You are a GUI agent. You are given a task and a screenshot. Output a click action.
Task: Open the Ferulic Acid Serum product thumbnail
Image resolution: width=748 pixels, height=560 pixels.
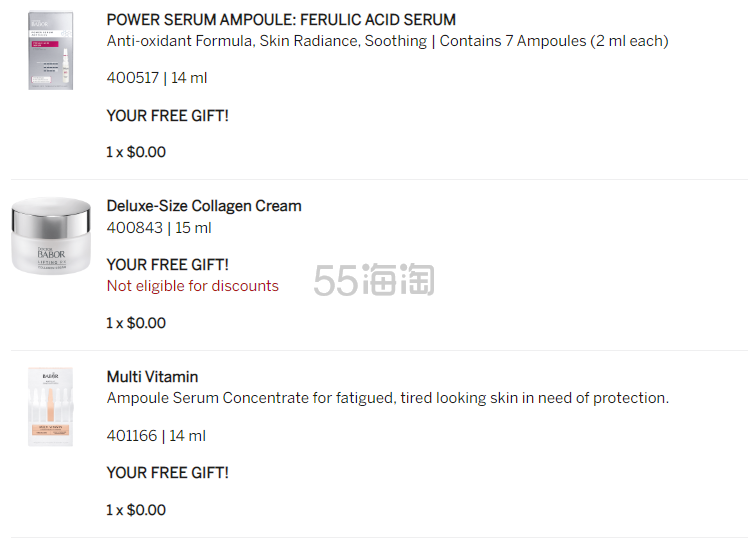pyautogui.click(x=51, y=51)
